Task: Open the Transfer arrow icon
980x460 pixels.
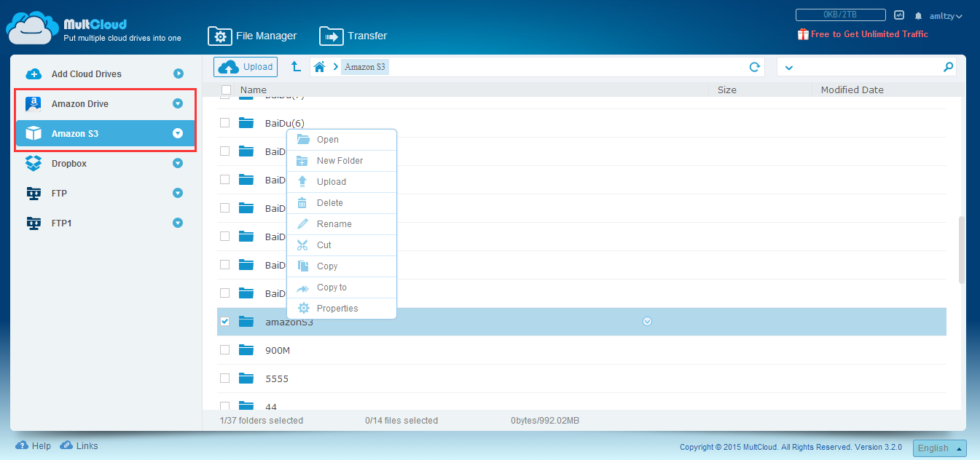Action: (x=331, y=36)
